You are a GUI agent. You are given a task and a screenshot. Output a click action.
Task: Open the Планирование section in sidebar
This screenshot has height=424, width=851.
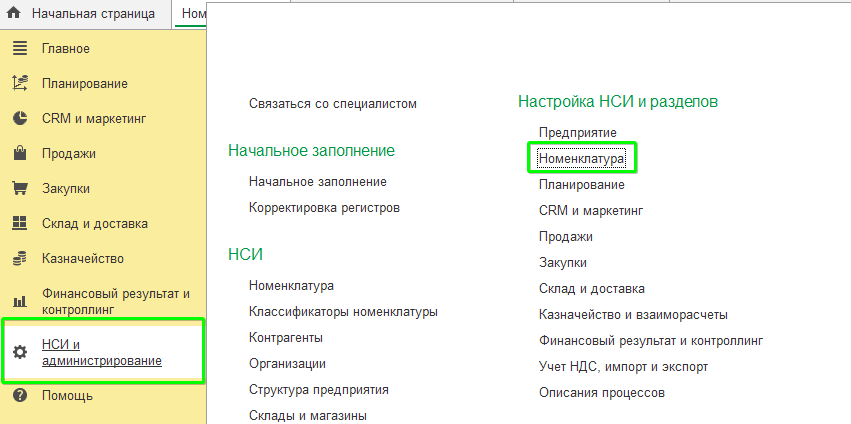tap(85, 84)
